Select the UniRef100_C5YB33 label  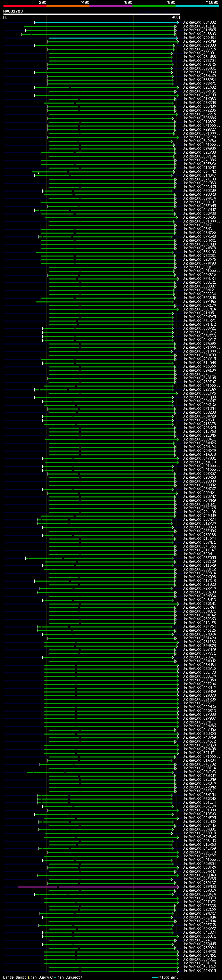pyautogui.click(x=199, y=45)
